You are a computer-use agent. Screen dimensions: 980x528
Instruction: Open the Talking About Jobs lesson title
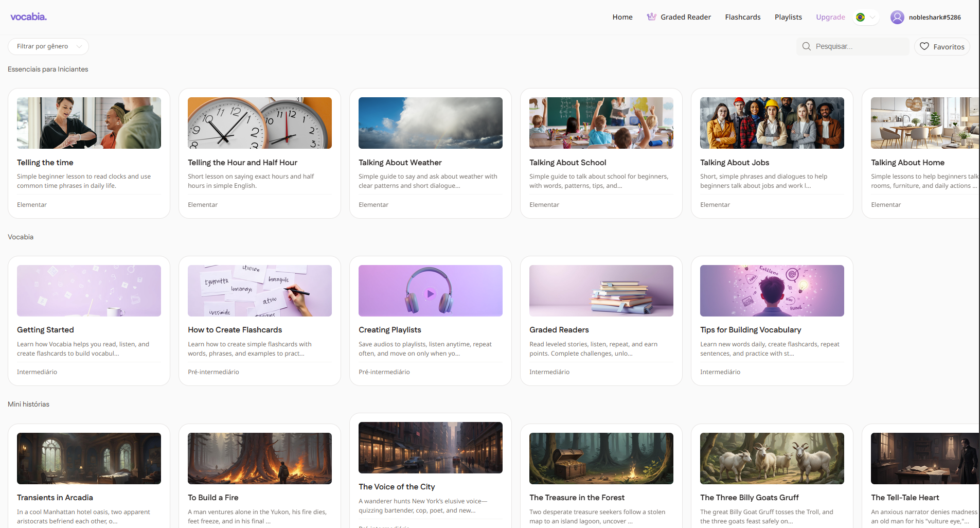click(734, 163)
